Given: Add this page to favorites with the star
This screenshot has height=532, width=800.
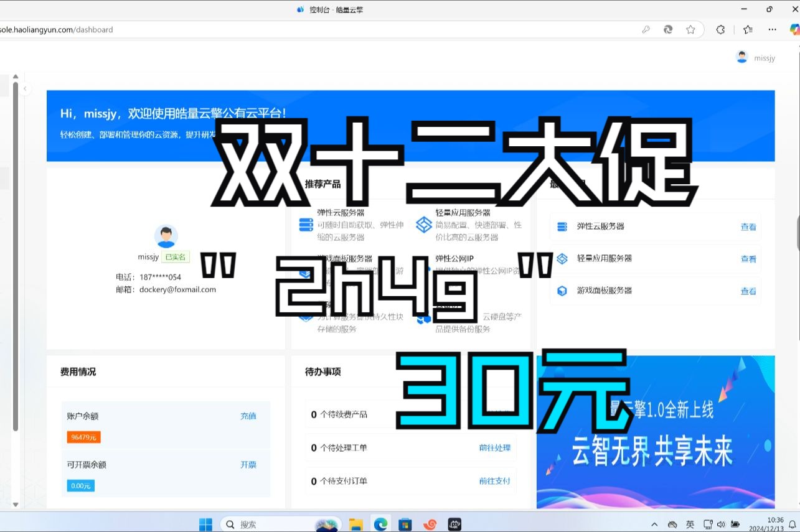Looking at the screenshot, I should [x=690, y=29].
